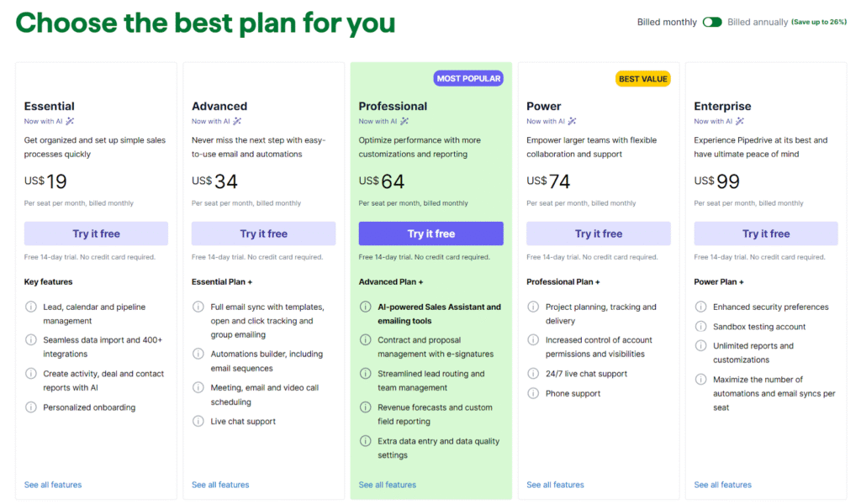The height and width of the screenshot is (504, 861).
Task: Click Try it free on the Essential plan
Action: click(95, 234)
